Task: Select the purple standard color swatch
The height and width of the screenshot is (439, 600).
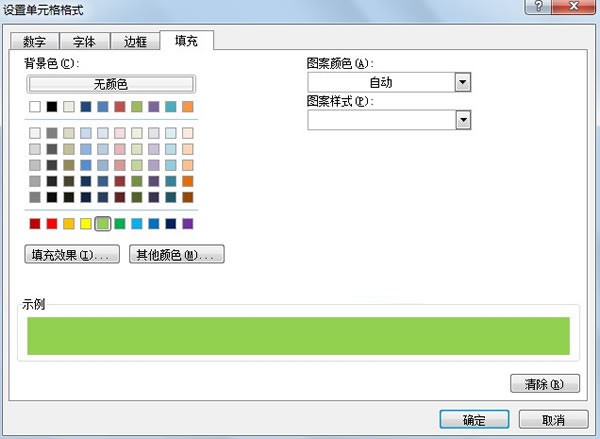Action: point(188,224)
